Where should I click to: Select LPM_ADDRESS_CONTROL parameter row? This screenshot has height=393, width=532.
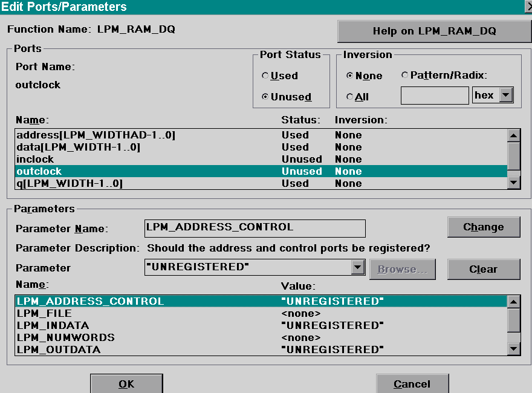click(261, 301)
